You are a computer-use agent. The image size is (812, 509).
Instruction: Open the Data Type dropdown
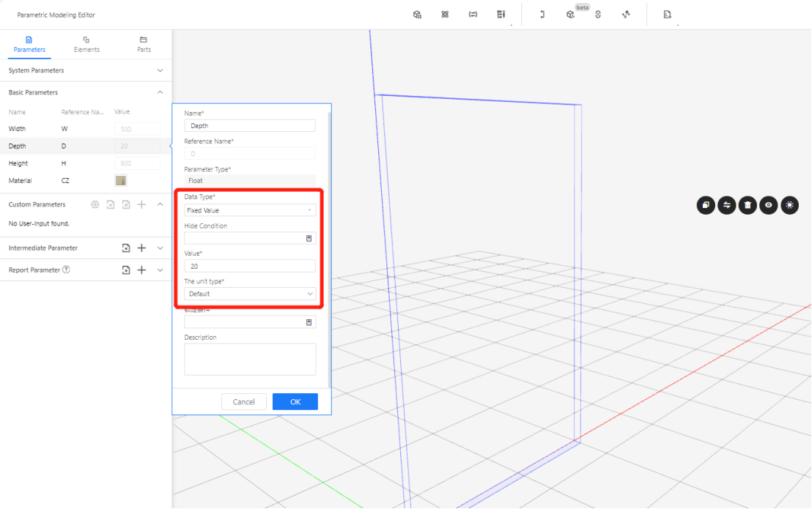250,210
